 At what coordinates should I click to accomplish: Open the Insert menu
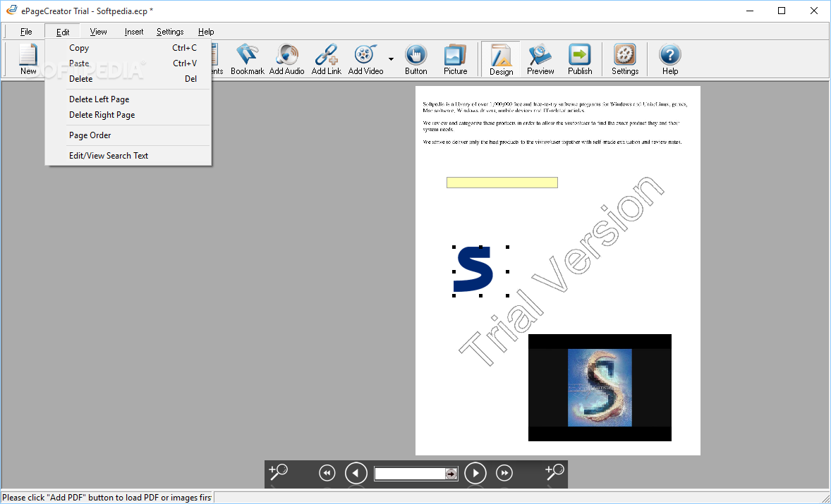[133, 32]
